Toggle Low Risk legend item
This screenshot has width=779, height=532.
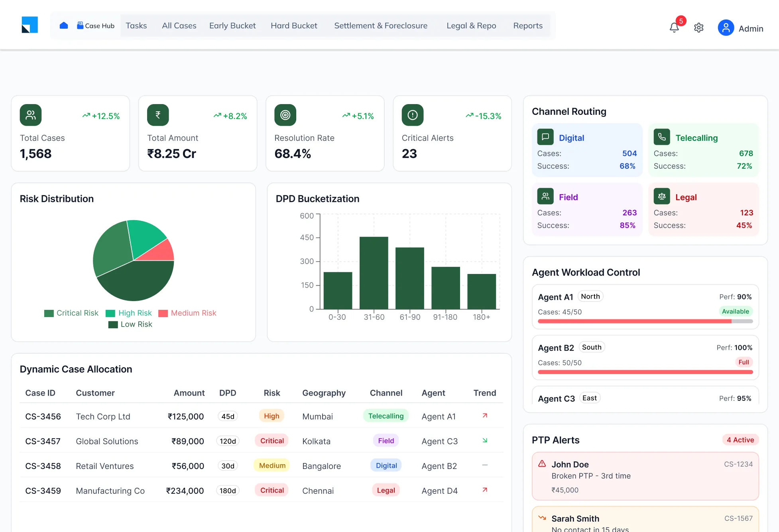pyautogui.click(x=130, y=324)
